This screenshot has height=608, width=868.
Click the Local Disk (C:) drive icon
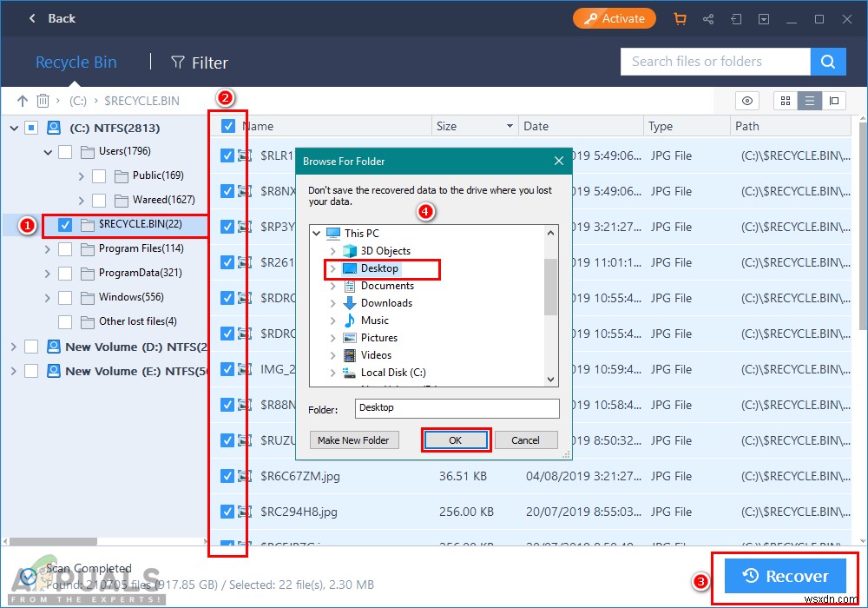(x=349, y=373)
